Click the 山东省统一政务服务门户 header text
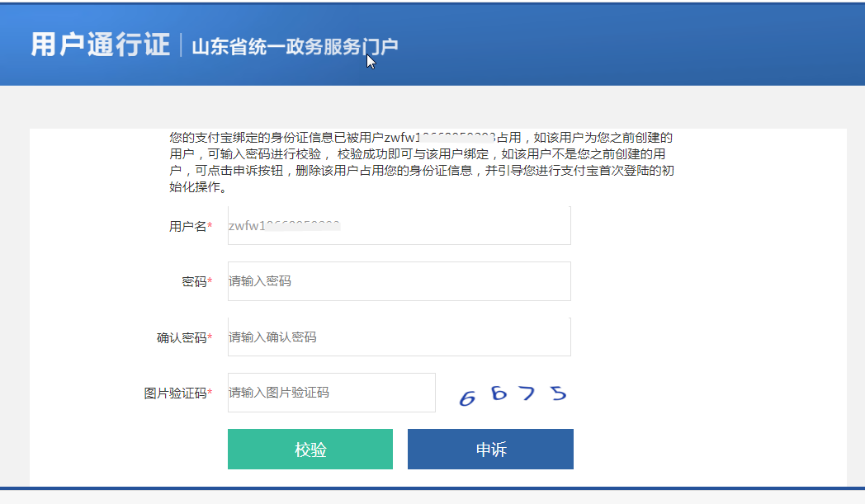The image size is (865, 504). click(293, 48)
